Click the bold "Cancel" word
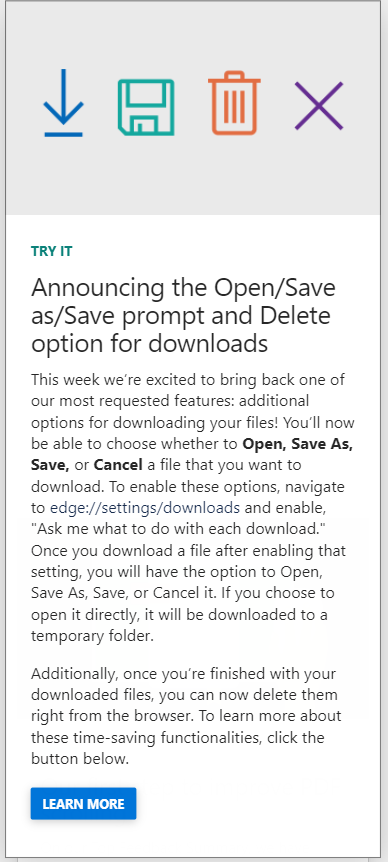388x862 pixels. coord(118,465)
